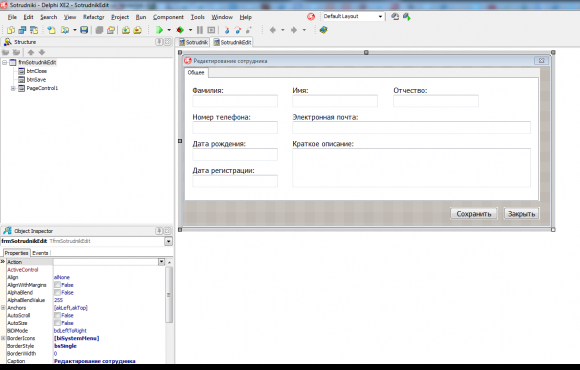Switch to the Events tab

click(40, 253)
